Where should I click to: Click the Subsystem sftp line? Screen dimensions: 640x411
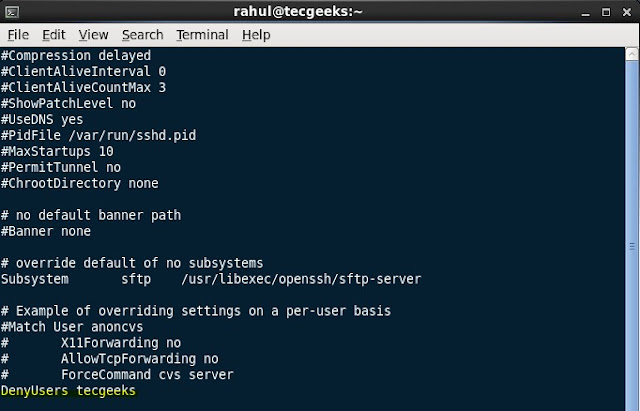click(210, 279)
